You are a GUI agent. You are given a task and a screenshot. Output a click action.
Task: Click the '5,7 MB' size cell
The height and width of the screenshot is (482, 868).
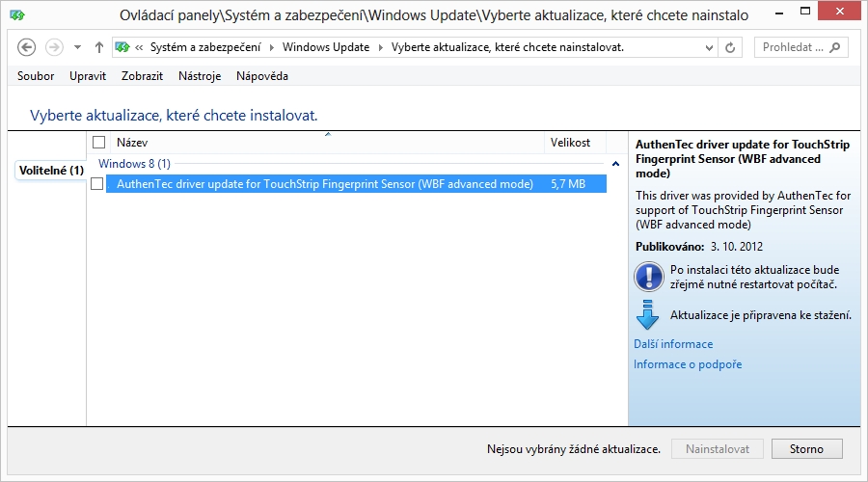point(568,184)
